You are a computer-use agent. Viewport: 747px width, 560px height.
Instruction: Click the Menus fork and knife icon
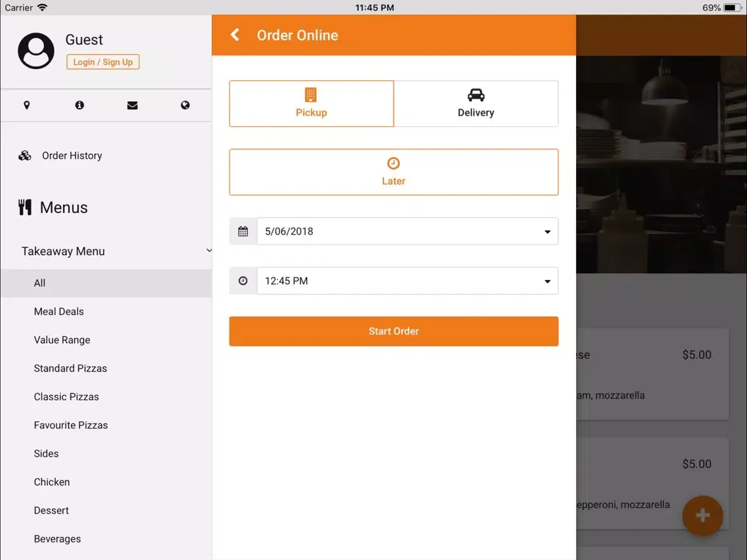[x=25, y=207]
